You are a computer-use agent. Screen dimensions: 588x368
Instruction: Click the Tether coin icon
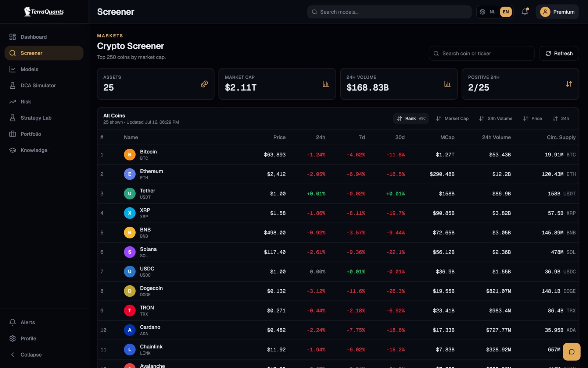click(130, 194)
